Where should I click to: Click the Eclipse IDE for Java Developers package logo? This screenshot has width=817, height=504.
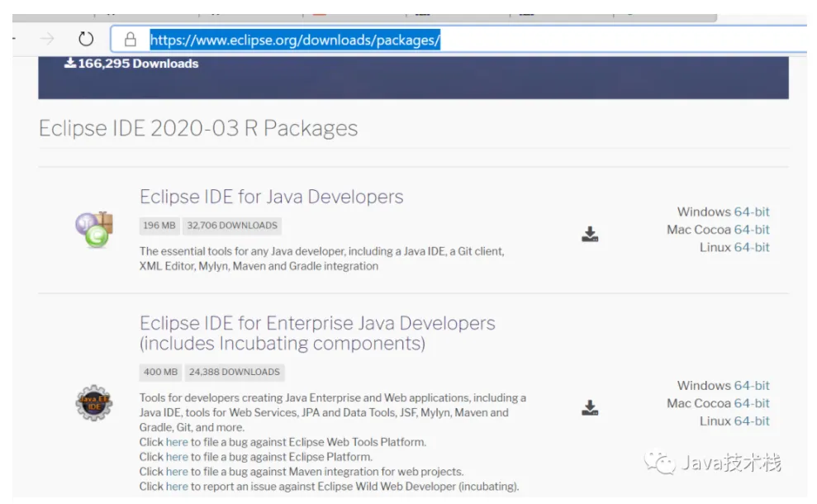tap(93, 231)
